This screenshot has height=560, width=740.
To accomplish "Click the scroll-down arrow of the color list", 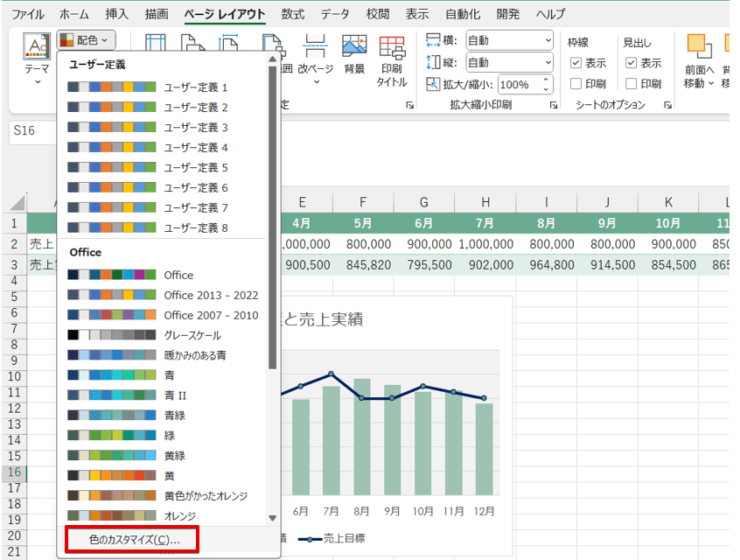I will tap(273, 517).
